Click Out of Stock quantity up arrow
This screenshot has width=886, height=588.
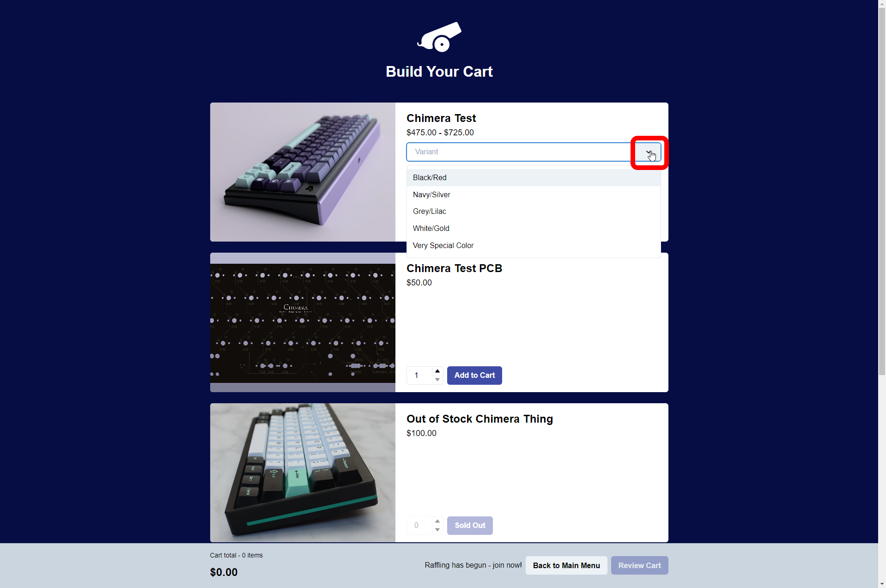tap(437, 521)
